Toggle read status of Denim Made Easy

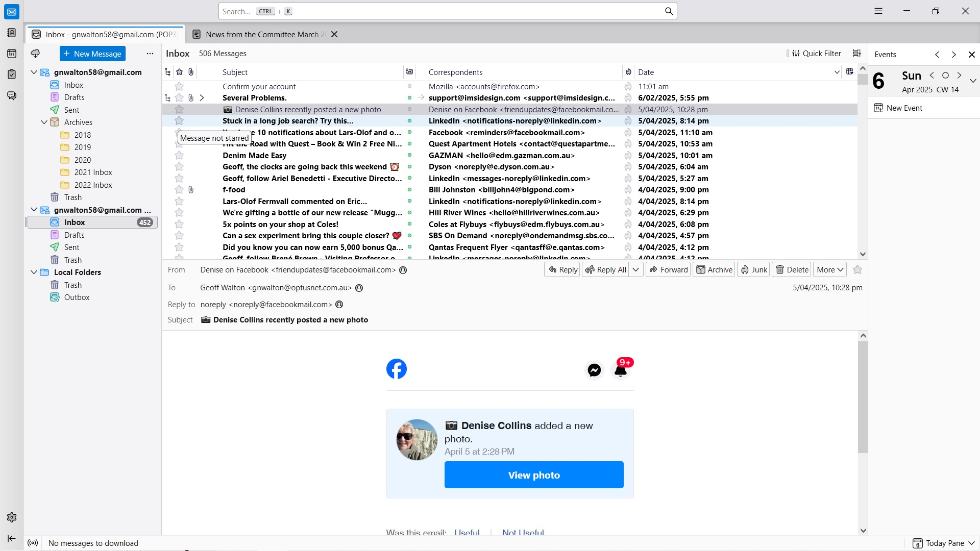[x=409, y=156]
